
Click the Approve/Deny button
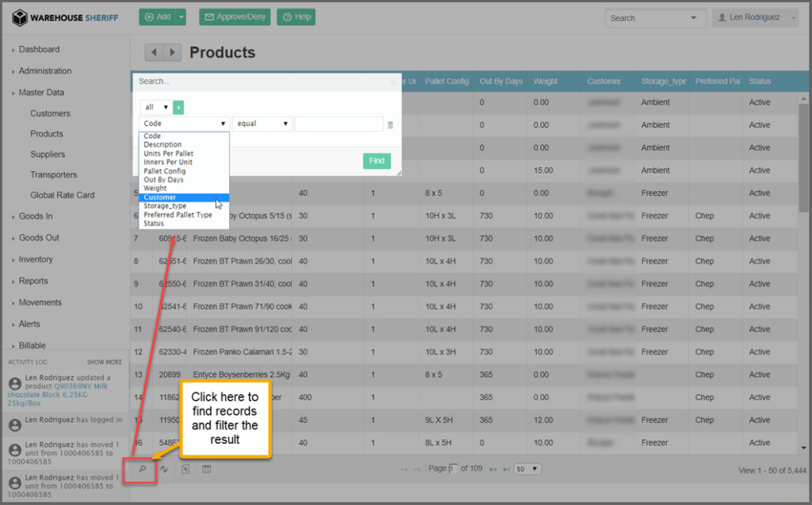point(234,17)
